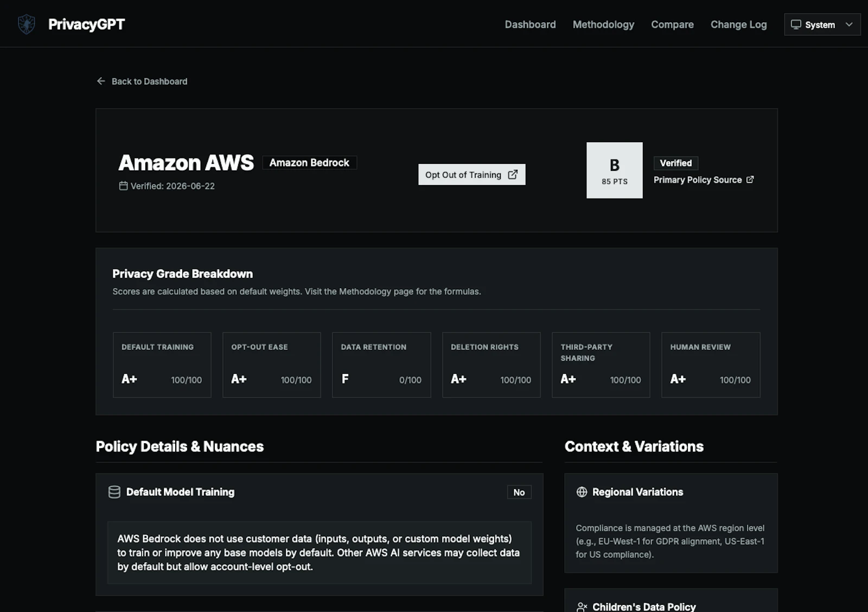This screenshot has height=612, width=868.
Task: Go to the Compare page
Action: point(672,24)
